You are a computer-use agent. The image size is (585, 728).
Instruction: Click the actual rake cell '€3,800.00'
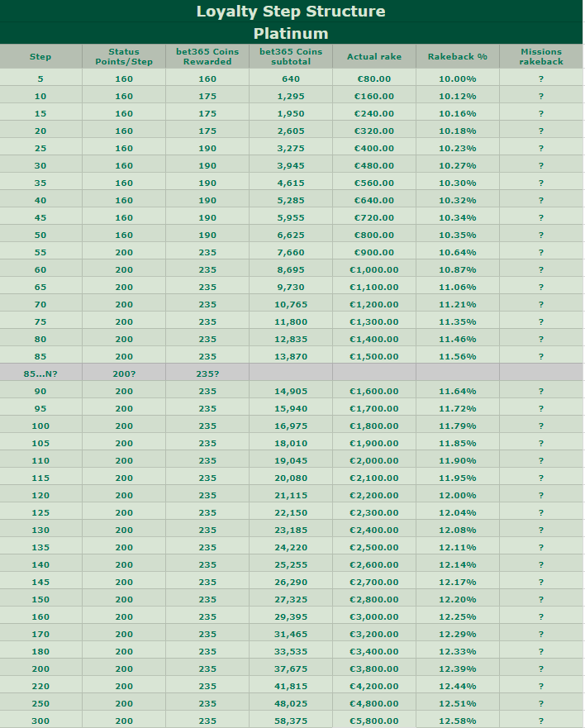(x=374, y=669)
